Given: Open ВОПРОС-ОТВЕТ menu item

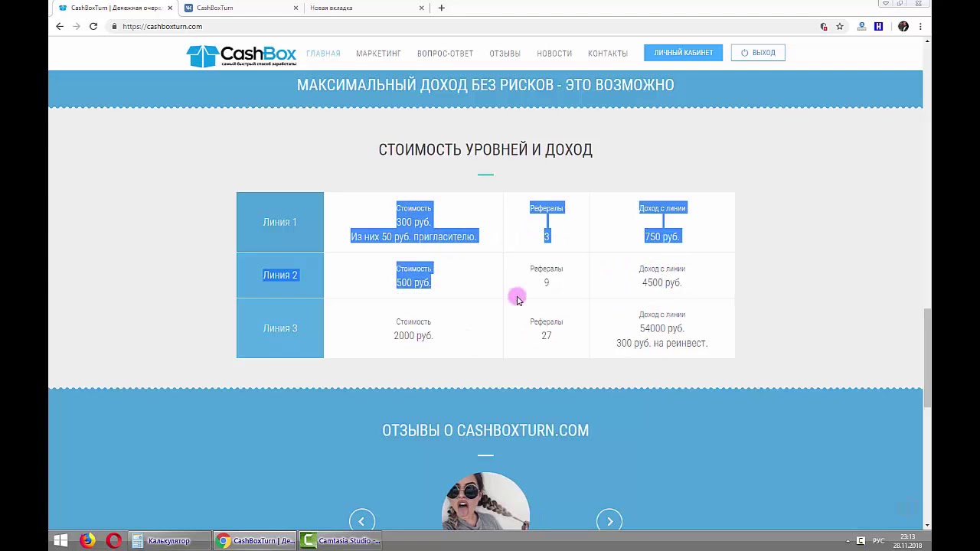Looking at the screenshot, I should pyautogui.click(x=445, y=54).
